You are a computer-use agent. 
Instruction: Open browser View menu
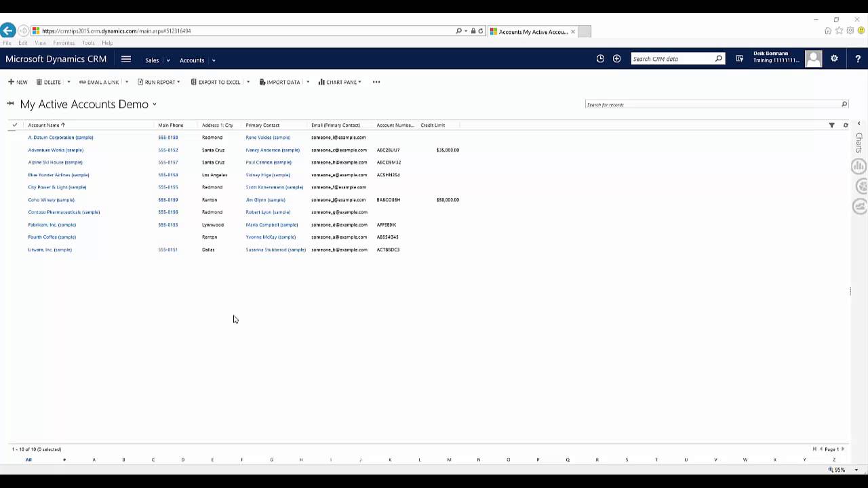click(41, 43)
